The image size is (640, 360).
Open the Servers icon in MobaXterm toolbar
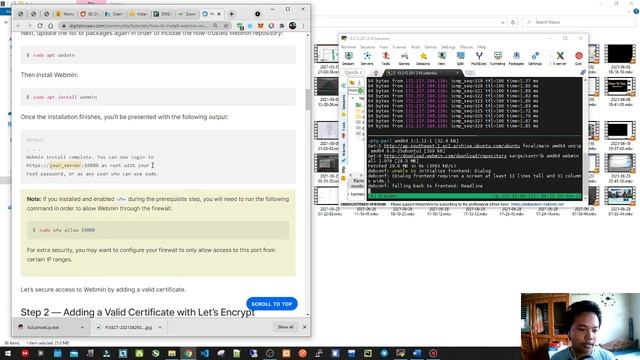click(x=367, y=58)
